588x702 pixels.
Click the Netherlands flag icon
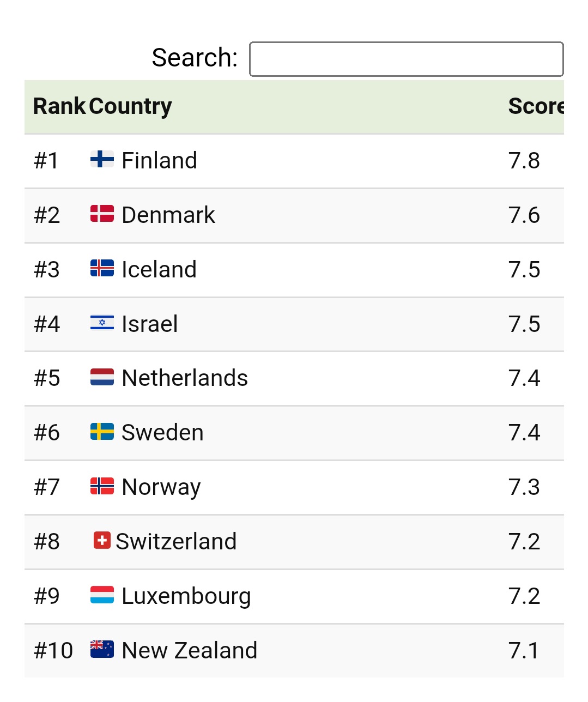[102, 377]
